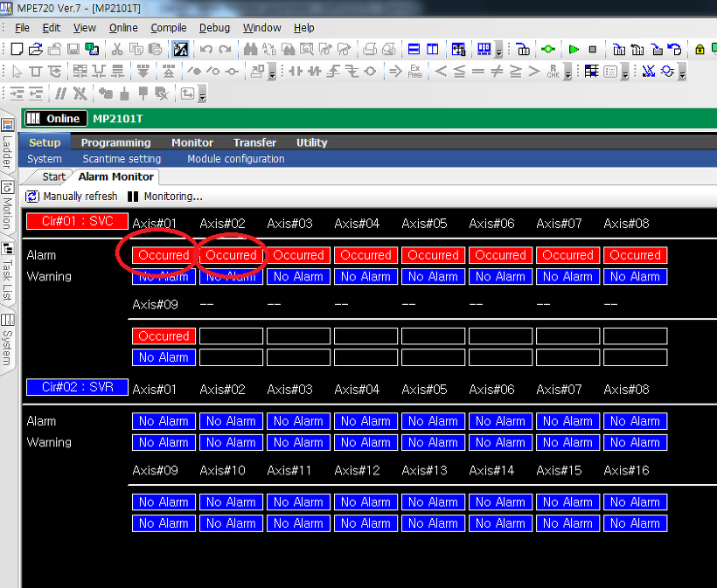The height and width of the screenshot is (588, 717).
Task: Switch to the Transfer tab
Action: (254, 142)
